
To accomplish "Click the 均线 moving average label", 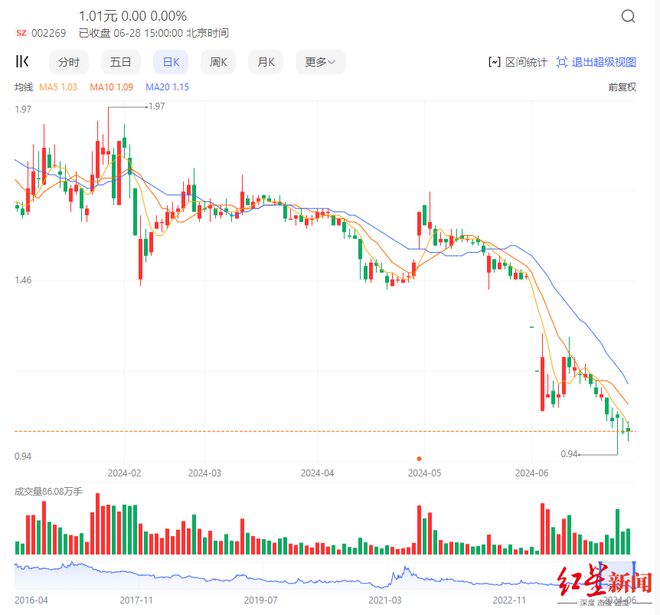I will pos(24,87).
